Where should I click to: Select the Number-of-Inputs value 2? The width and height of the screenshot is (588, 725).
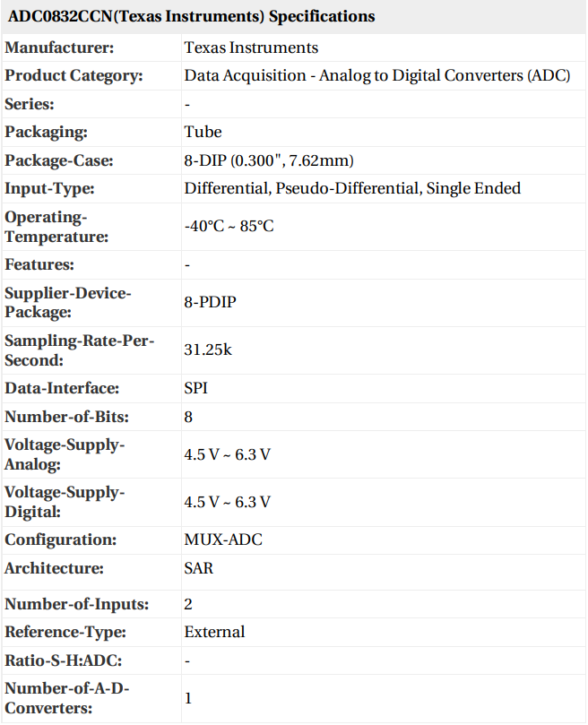pyautogui.click(x=188, y=604)
